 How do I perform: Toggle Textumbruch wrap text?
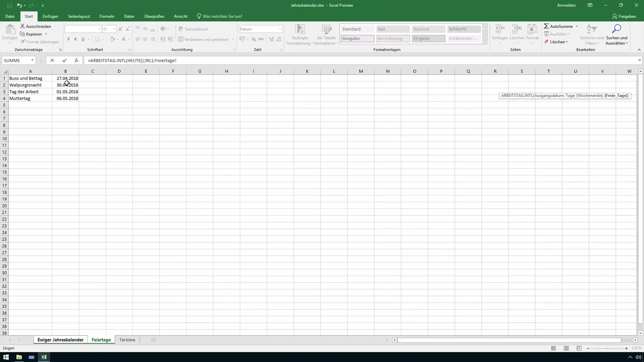pos(194,29)
